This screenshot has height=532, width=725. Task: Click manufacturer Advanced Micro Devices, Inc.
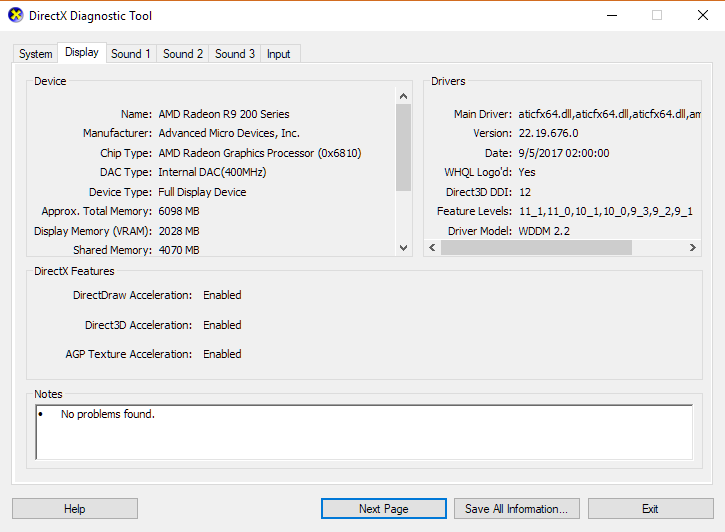tap(229, 133)
